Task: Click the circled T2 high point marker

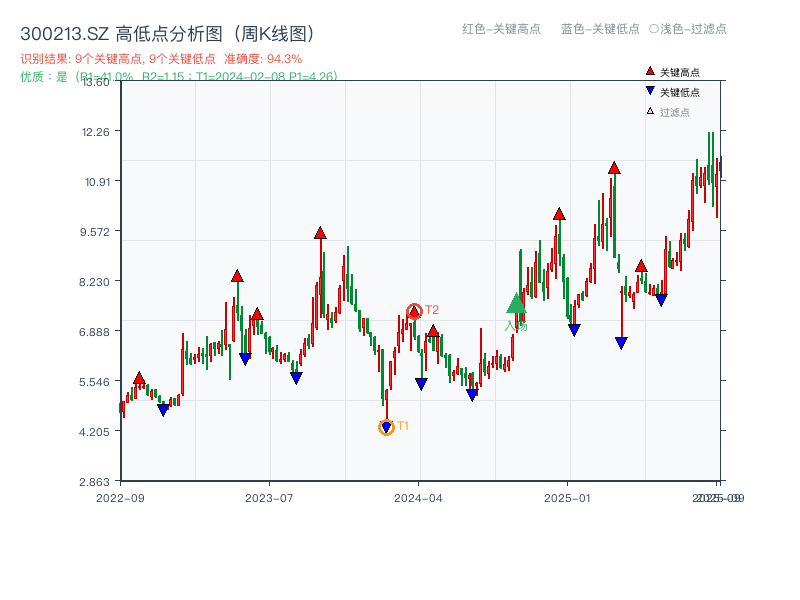Action: [x=412, y=311]
